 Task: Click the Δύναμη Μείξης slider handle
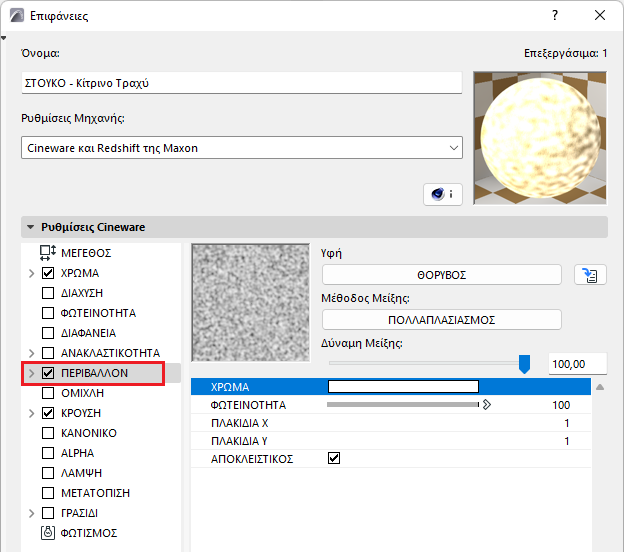click(x=525, y=364)
